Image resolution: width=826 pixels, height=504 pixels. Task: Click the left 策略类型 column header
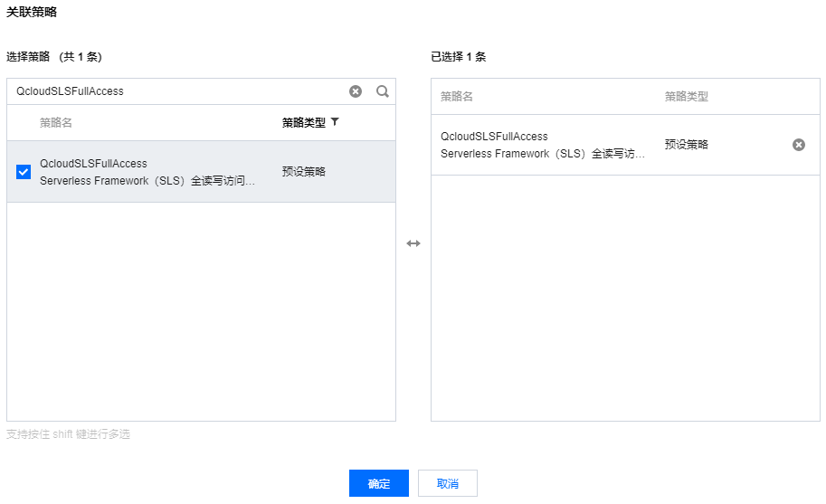[x=304, y=123]
